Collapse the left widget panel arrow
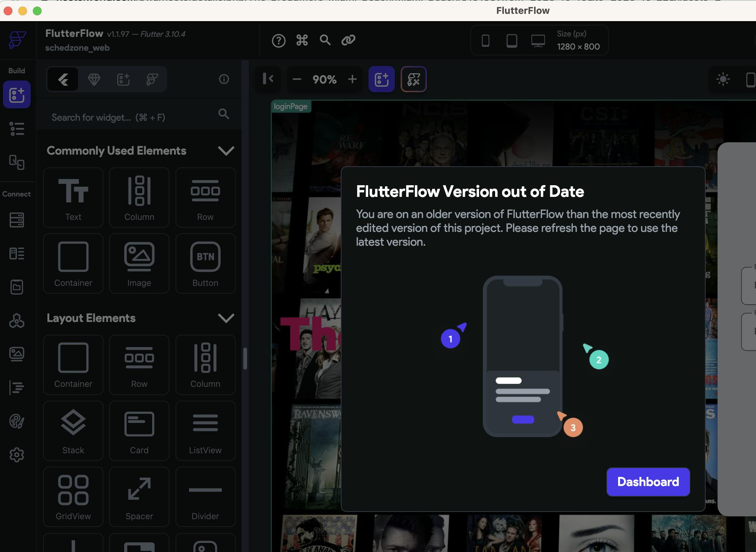Screen dimensions: 756x552 pos(268,79)
